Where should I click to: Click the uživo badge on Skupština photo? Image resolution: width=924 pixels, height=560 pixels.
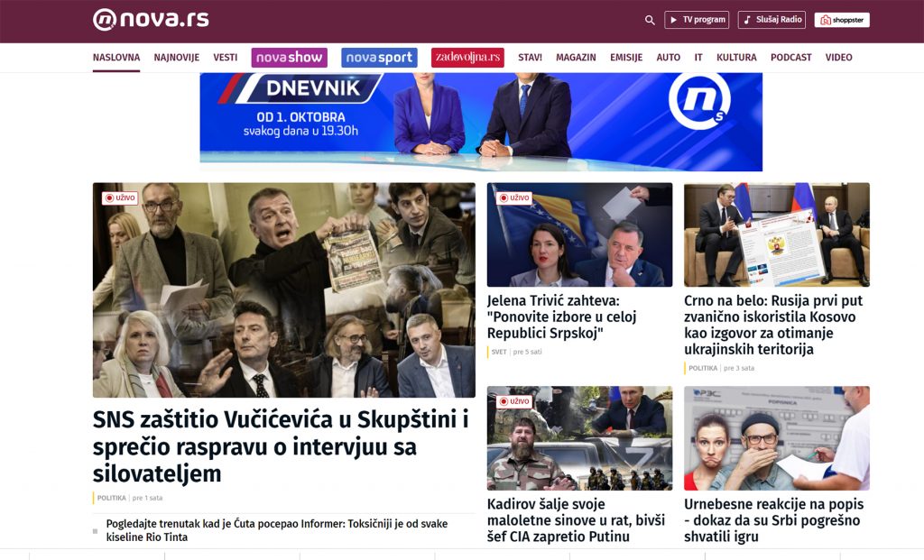(x=120, y=197)
